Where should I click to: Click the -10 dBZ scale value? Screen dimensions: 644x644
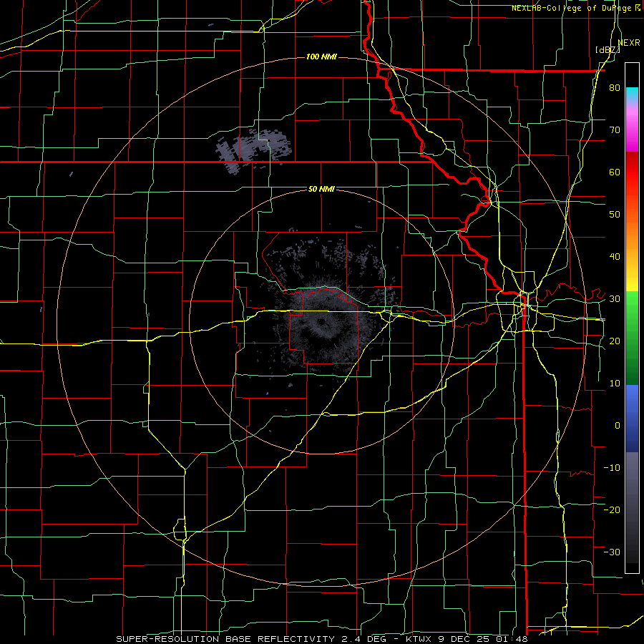click(x=612, y=468)
